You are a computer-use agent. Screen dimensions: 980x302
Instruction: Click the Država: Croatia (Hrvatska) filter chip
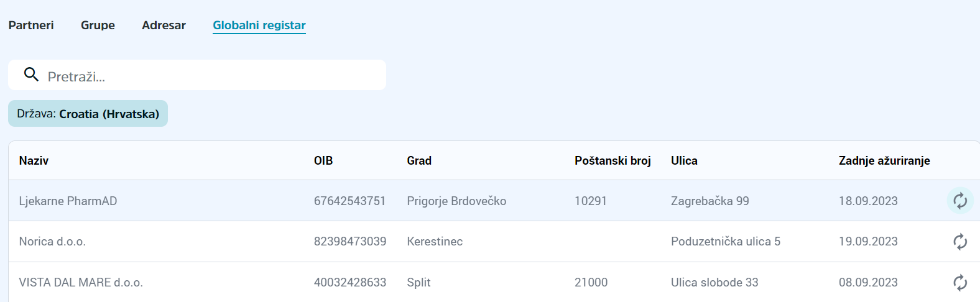(88, 114)
